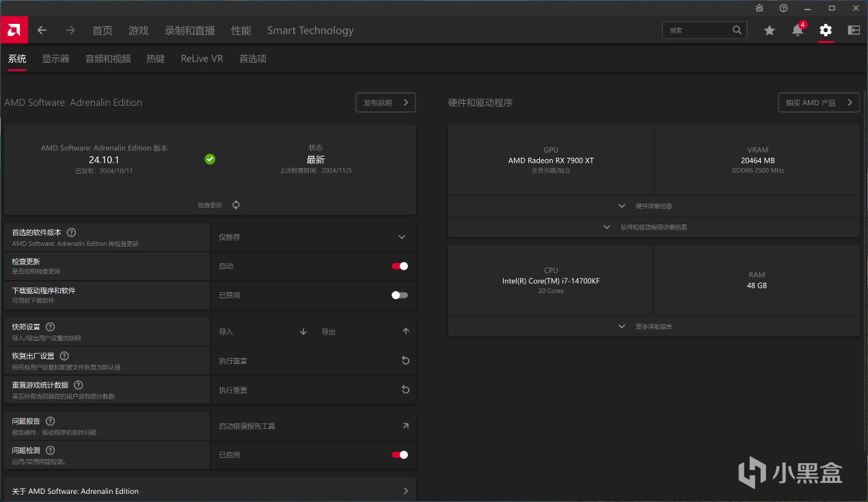The height and width of the screenshot is (502, 868).
Task: Open Smart Technology menu
Action: tap(310, 30)
